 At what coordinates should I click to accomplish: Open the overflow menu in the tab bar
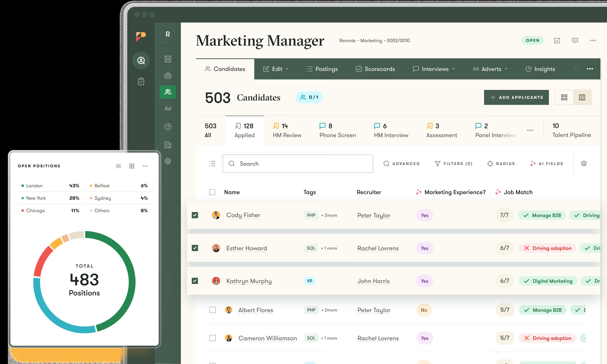click(590, 69)
